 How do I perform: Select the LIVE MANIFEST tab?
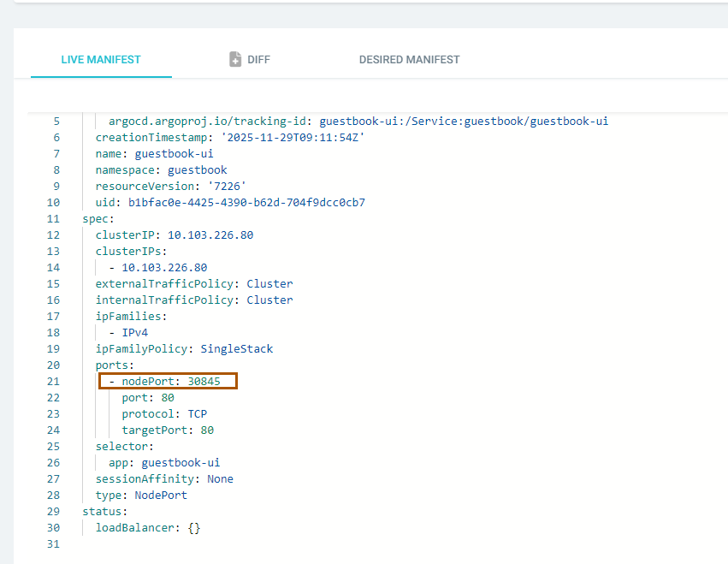(x=101, y=60)
